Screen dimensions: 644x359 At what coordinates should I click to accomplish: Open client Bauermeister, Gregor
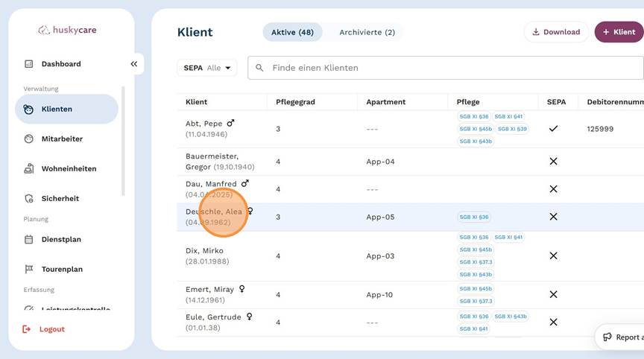212,162
